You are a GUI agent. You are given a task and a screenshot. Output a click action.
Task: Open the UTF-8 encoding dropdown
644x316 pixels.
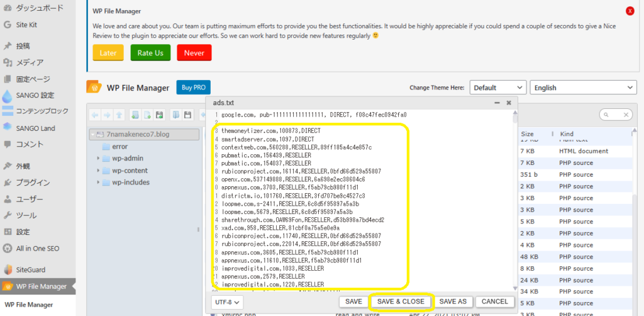[x=228, y=302]
